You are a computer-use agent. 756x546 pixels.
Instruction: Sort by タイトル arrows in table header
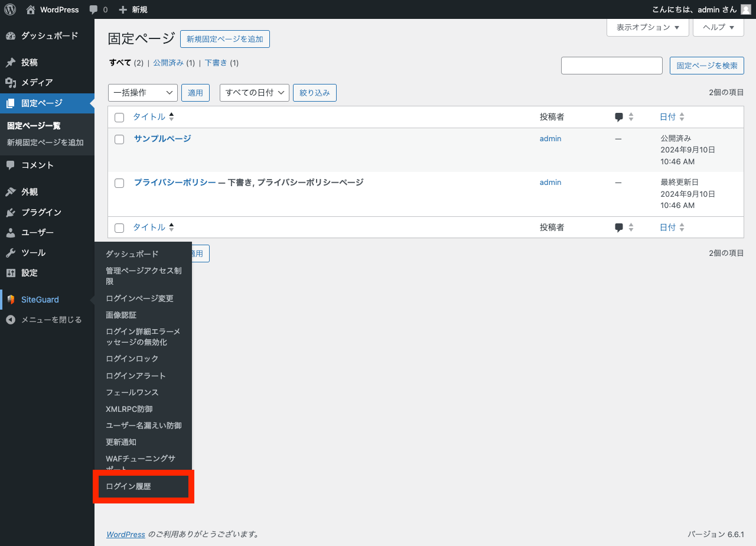[171, 117]
